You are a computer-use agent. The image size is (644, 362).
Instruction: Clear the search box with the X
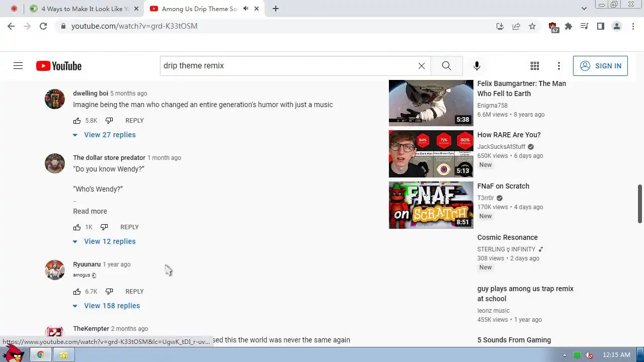[x=422, y=66]
